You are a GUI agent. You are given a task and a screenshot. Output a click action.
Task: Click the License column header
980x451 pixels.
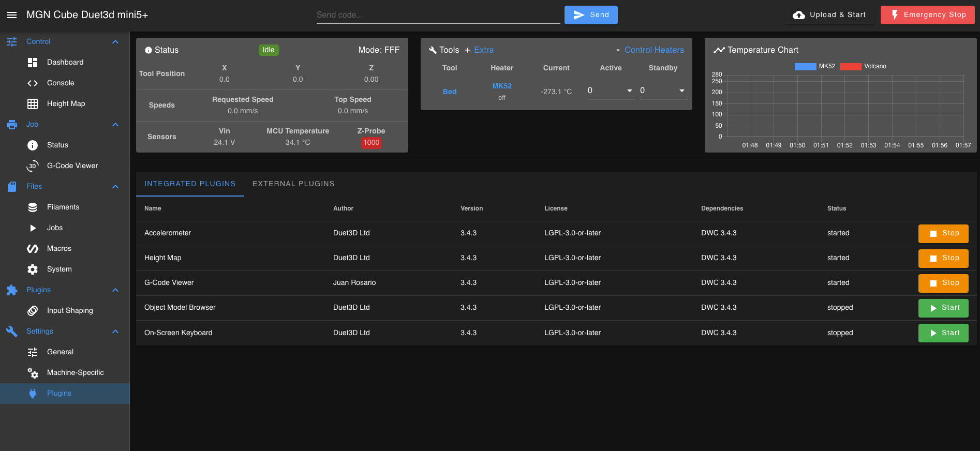[556, 208]
